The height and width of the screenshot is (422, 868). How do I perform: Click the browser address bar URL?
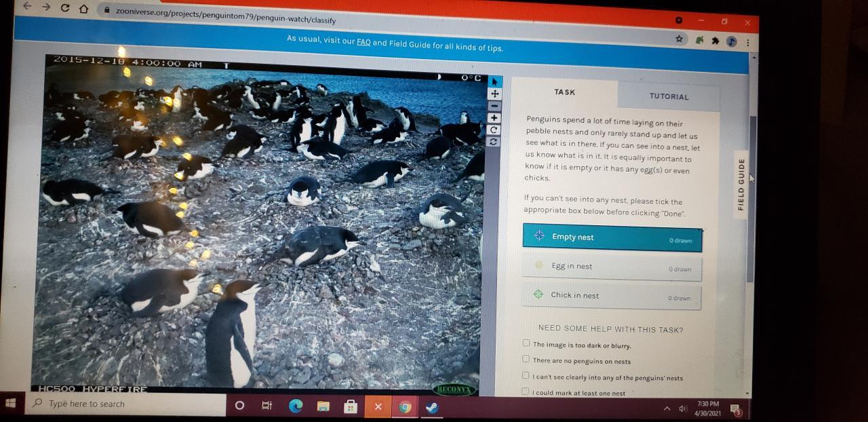click(226, 15)
